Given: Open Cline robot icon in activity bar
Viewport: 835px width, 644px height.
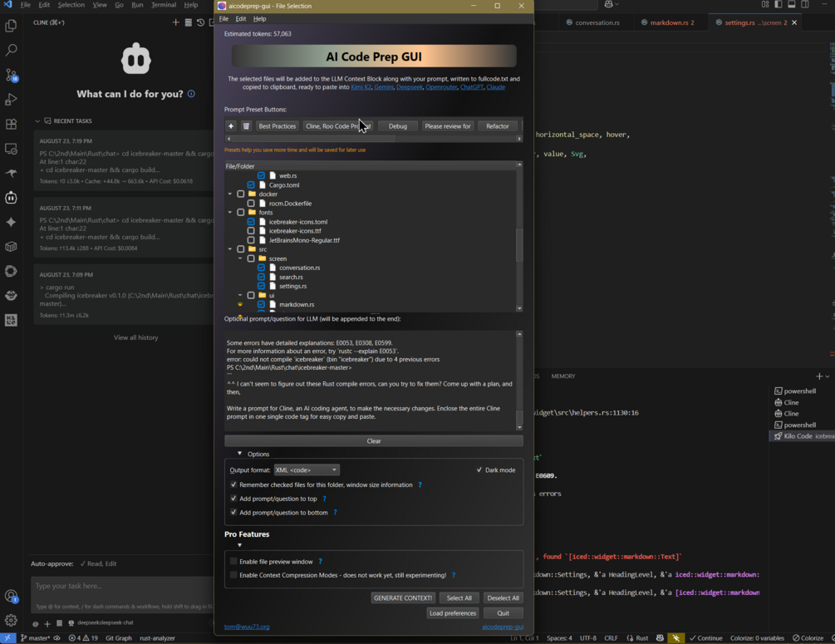Looking at the screenshot, I should (x=11, y=198).
